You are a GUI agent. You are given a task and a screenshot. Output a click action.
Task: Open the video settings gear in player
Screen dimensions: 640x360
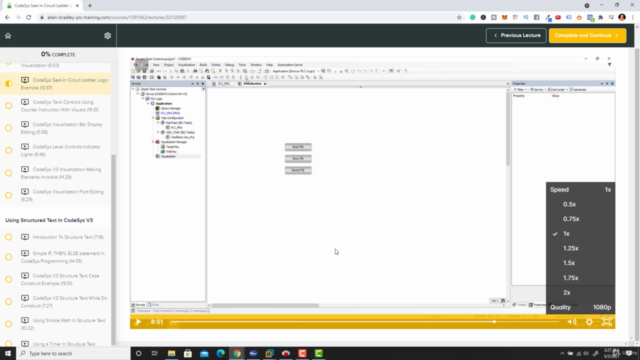click(589, 322)
